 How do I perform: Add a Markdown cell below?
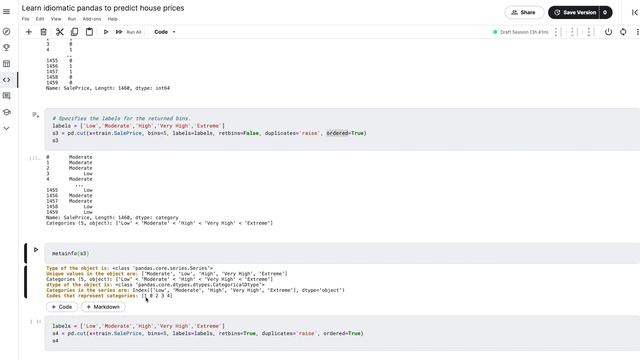(x=103, y=307)
